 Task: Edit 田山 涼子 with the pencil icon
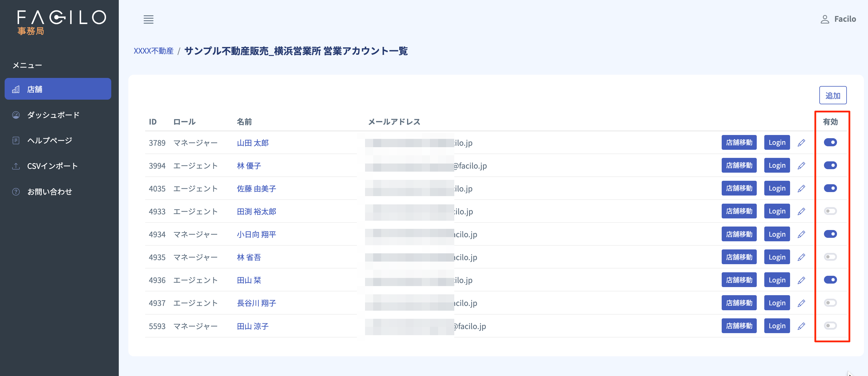point(802,326)
